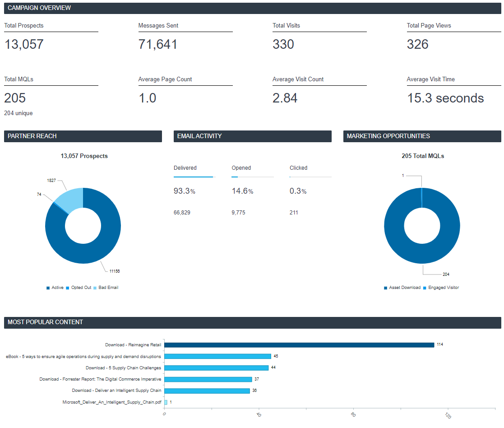The height and width of the screenshot is (428, 504).
Task: Click the Opened progress bar
Action: tap(253, 177)
